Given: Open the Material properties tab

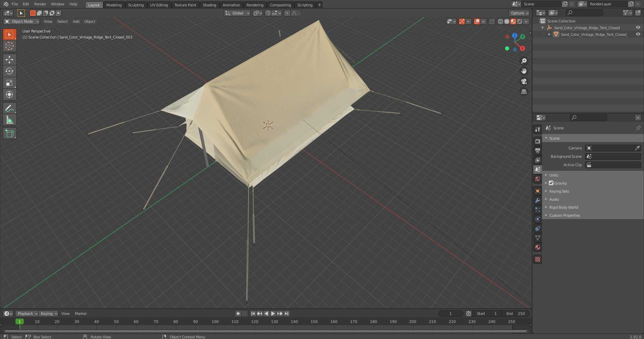Looking at the screenshot, I should [x=538, y=247].
